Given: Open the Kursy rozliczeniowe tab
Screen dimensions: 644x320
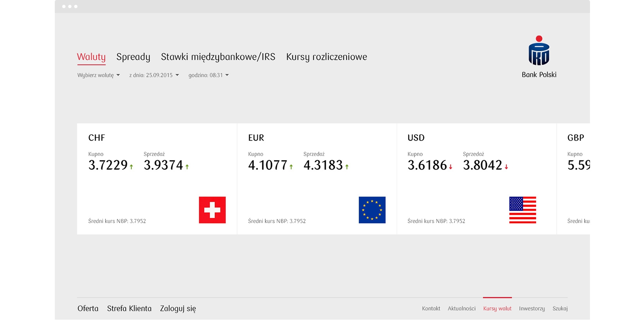Looking at the screenshot, I should tap(327, 57).
